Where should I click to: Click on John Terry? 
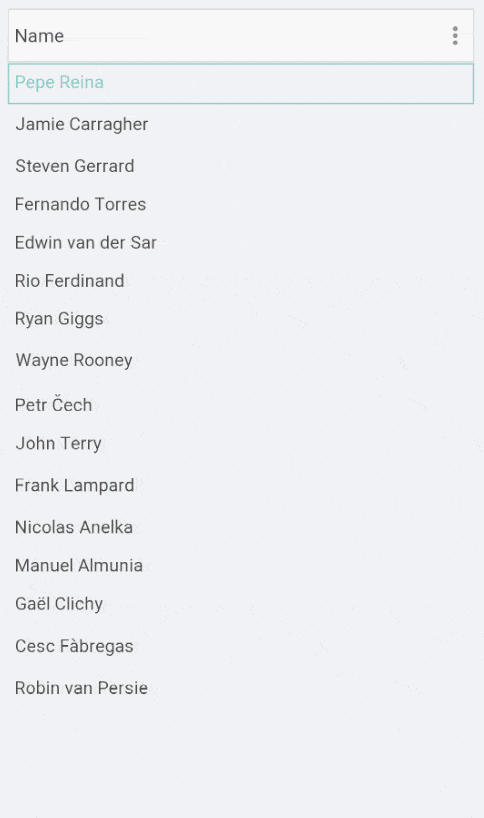click(x=241, y=443)
